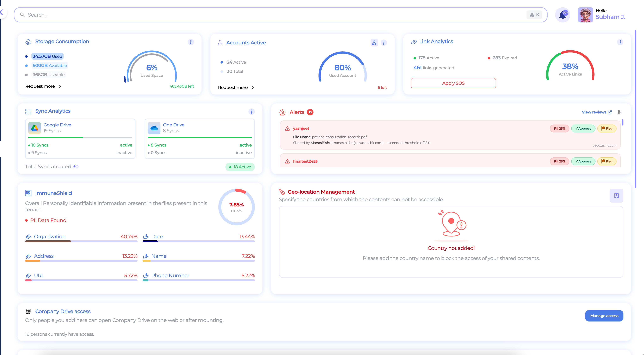This screenshot has height=355, width=644.
Task: Open the Accounts Active info icon
Action: 384,43
